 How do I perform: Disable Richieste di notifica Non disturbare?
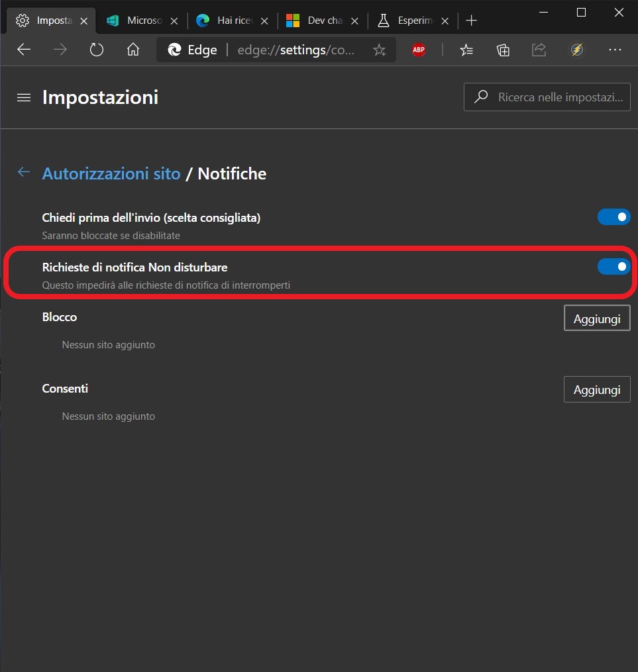coord(613,267)
